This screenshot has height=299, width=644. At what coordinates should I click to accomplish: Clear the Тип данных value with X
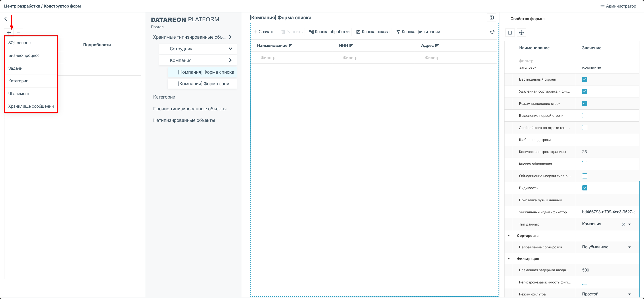(623, 224)
